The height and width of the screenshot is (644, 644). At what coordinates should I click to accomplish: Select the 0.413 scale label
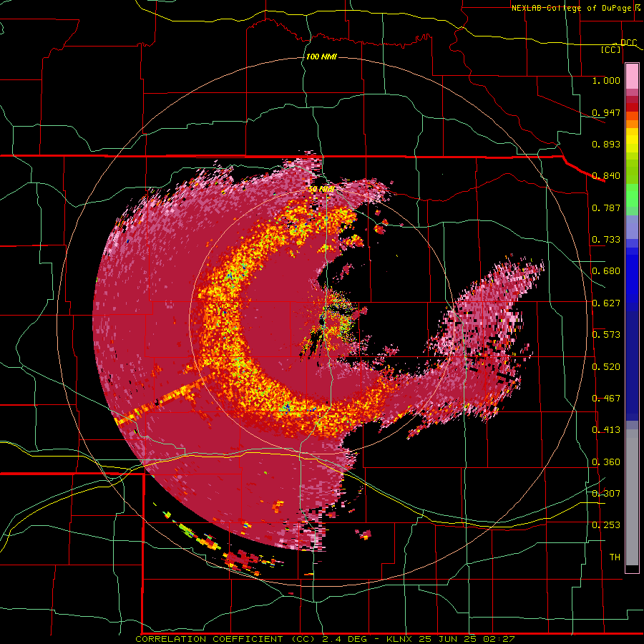[606, 430]
